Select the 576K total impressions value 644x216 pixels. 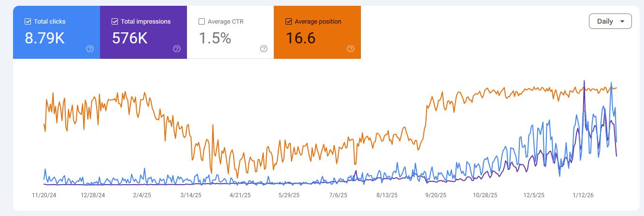click(x=130, y=38)
